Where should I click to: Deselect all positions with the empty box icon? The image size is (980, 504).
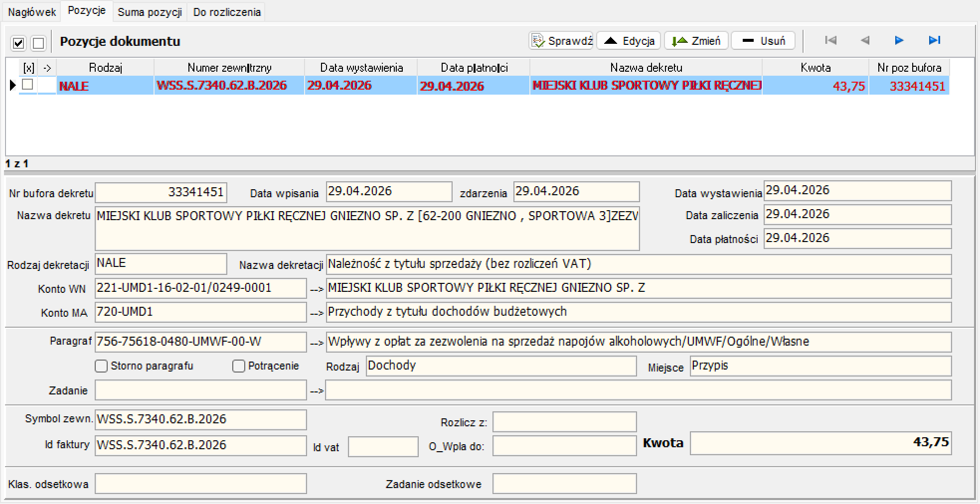pos(38,43)
